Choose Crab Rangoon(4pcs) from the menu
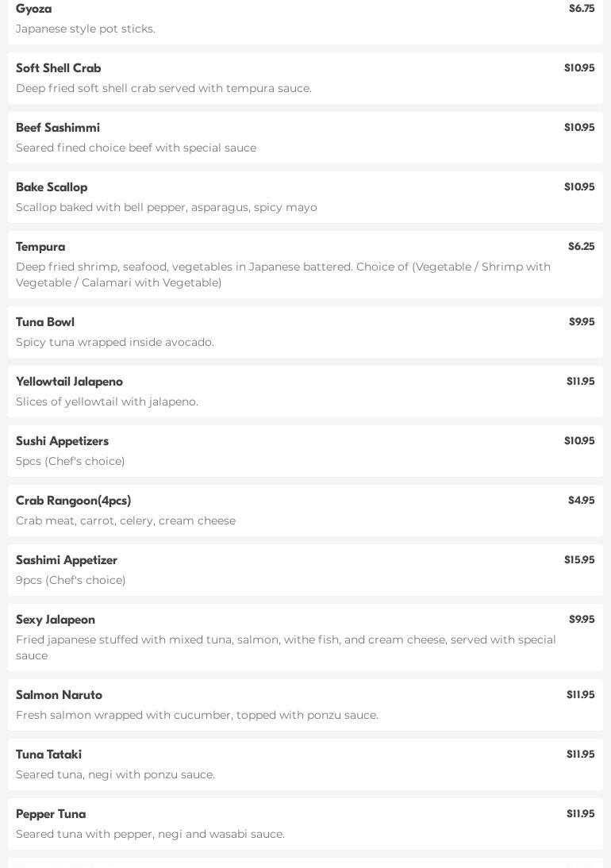611x868 pixels. pyautogui.click(x=73, y=501)
